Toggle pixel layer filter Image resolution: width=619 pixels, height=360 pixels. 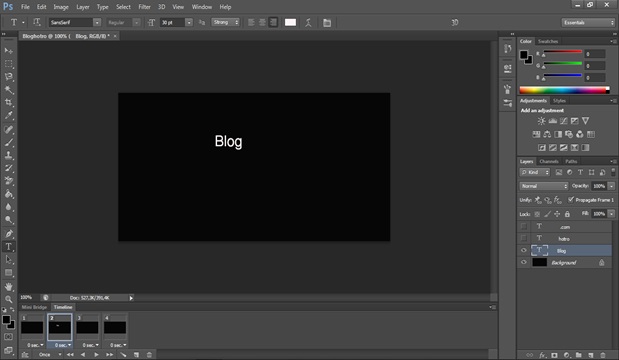click(x=559, y=172)
